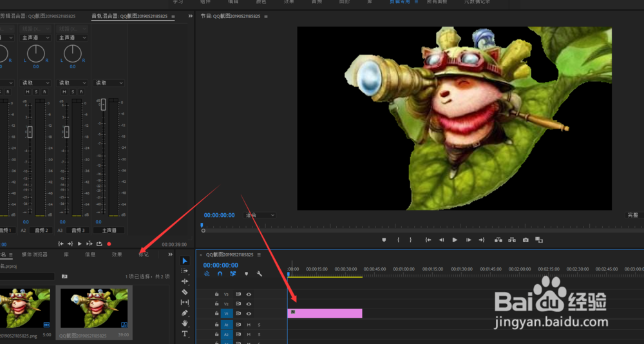Open master track automation mode dropdown
Viewport: 644px width, 344px height.
109,83
